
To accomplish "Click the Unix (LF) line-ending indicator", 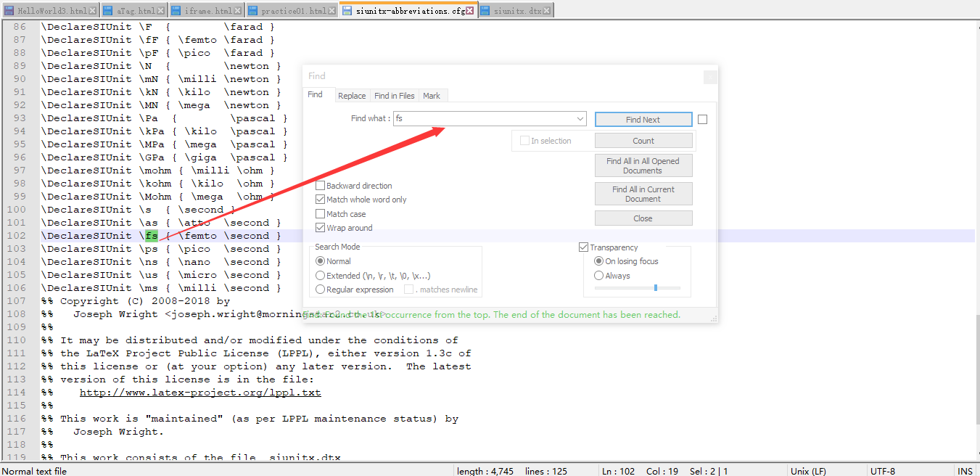I will click(807, 470).
